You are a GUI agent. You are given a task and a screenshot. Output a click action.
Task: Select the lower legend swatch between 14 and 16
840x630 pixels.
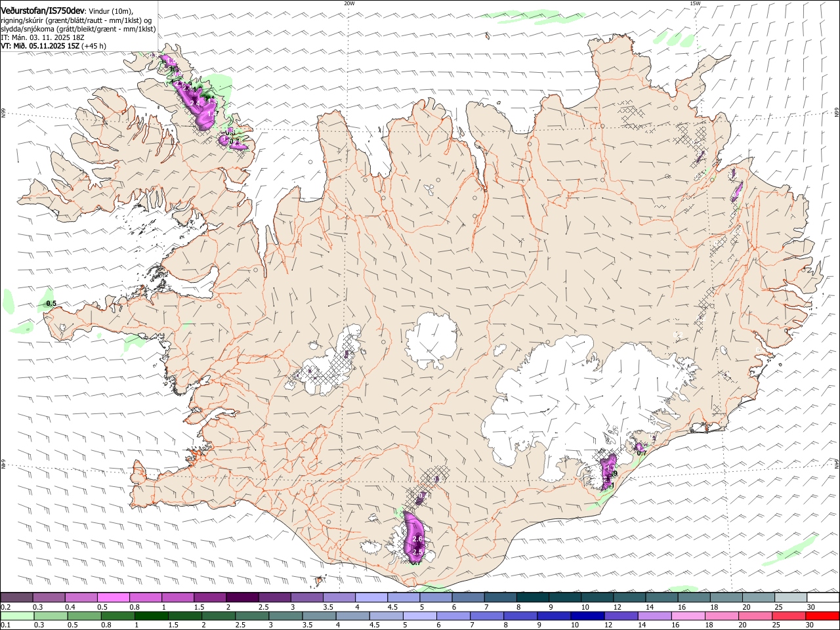654,616
